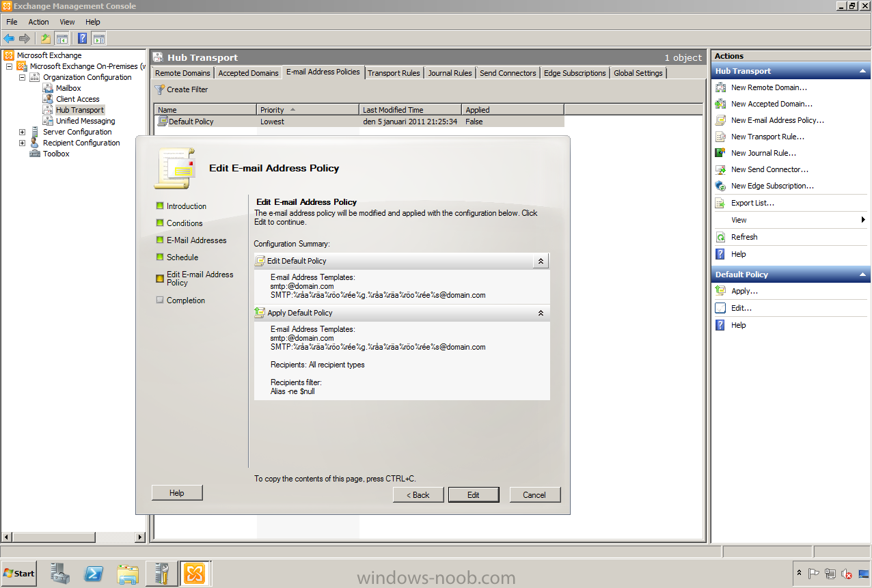
Task: Click the Edit... action icon under Default Policy
Action: point(720,308)
